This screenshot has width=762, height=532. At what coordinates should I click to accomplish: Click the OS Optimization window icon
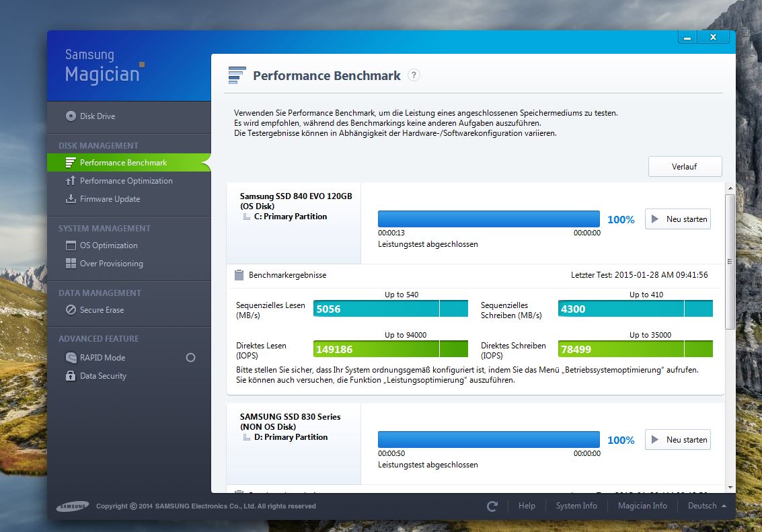tap(71, 245)
